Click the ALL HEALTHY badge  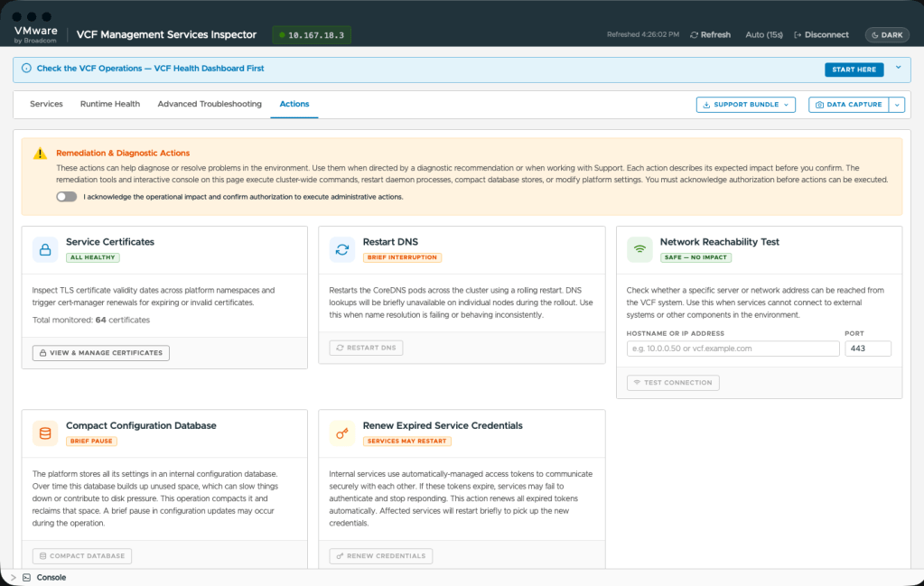click(92, 257)
